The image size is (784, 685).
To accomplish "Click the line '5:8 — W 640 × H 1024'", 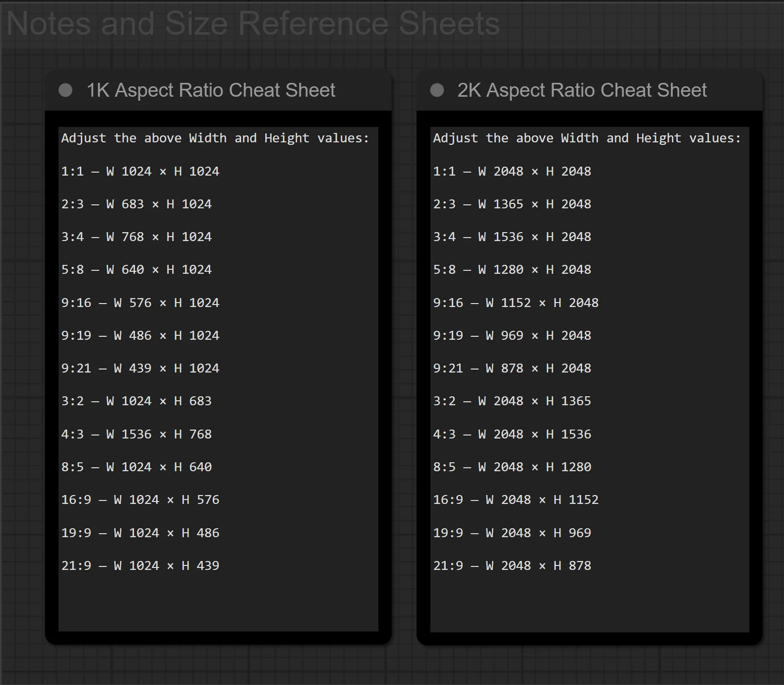I will [x=136, y=270].
